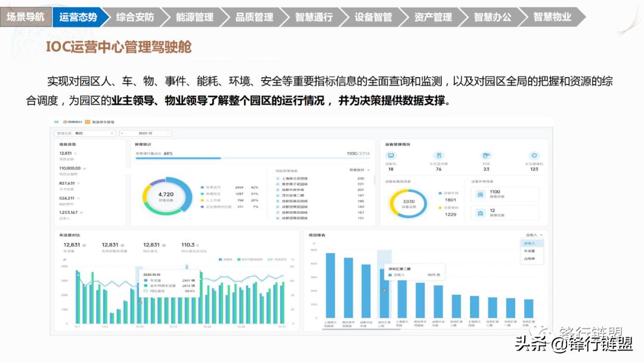
Task: Click the fault camera icon beside 12
Action: [481, 213]
